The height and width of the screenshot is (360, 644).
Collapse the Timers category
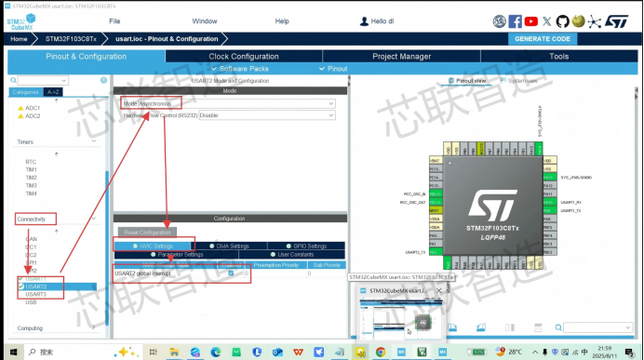pyautogui.click(x=94, y=141)
